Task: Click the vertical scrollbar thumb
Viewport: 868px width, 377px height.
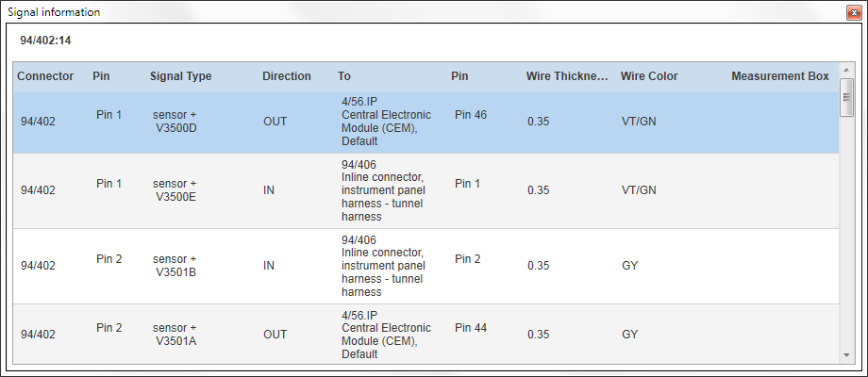Action: click(846, 97)
